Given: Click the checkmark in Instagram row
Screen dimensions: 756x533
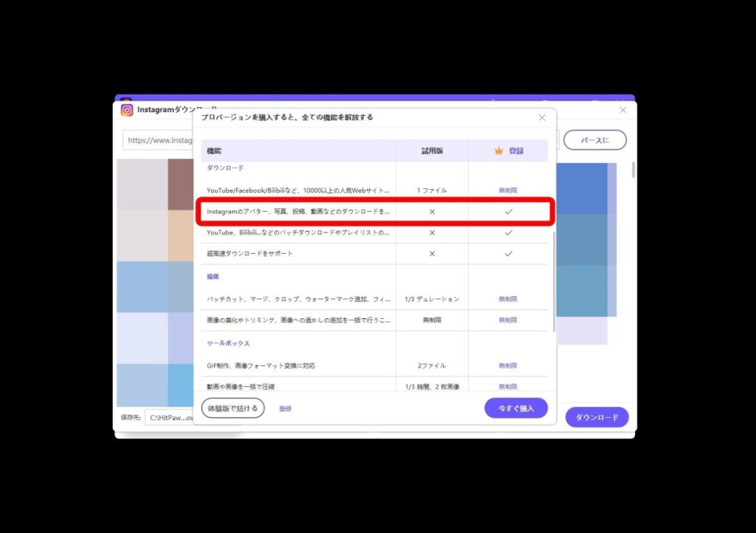Looking at the screenshot, I should (508, 212).
